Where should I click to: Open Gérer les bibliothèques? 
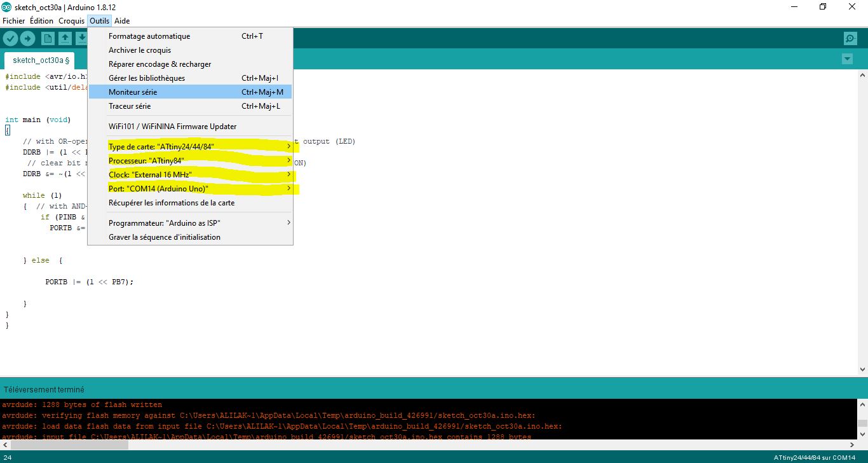point(191,78)
